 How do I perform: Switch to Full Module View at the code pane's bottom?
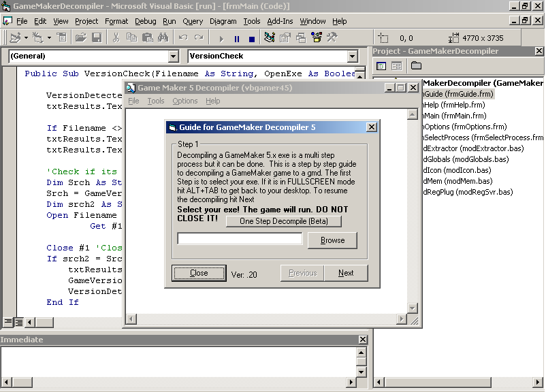tap(19, 322)
